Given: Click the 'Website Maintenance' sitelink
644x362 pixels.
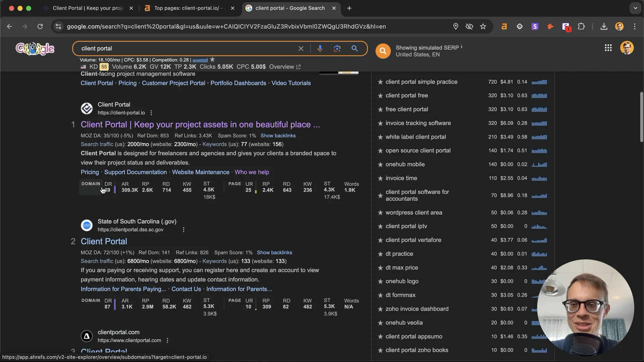Looking at the screenshot, I should click(x=201, y=172).
